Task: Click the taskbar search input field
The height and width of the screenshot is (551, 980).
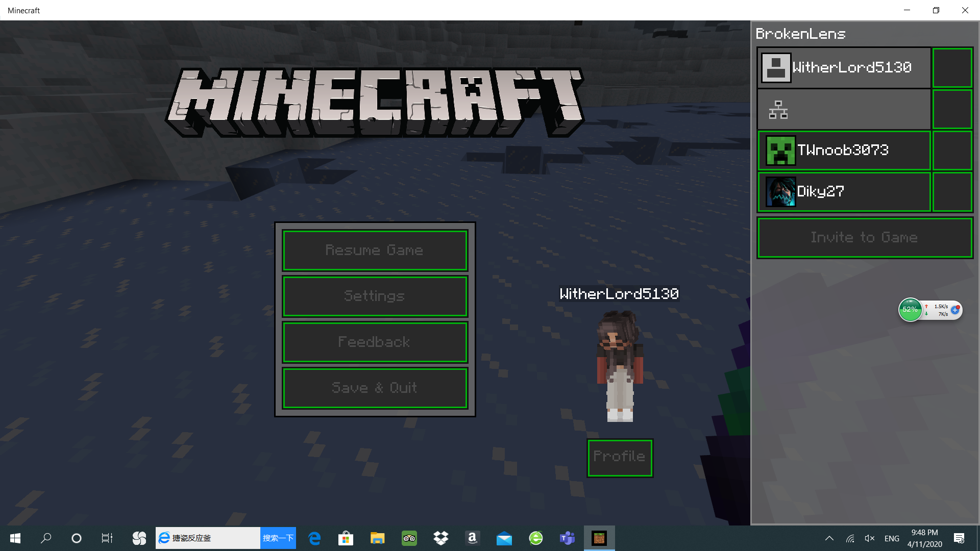Action: pyautogui.click(x=208, y=538)
